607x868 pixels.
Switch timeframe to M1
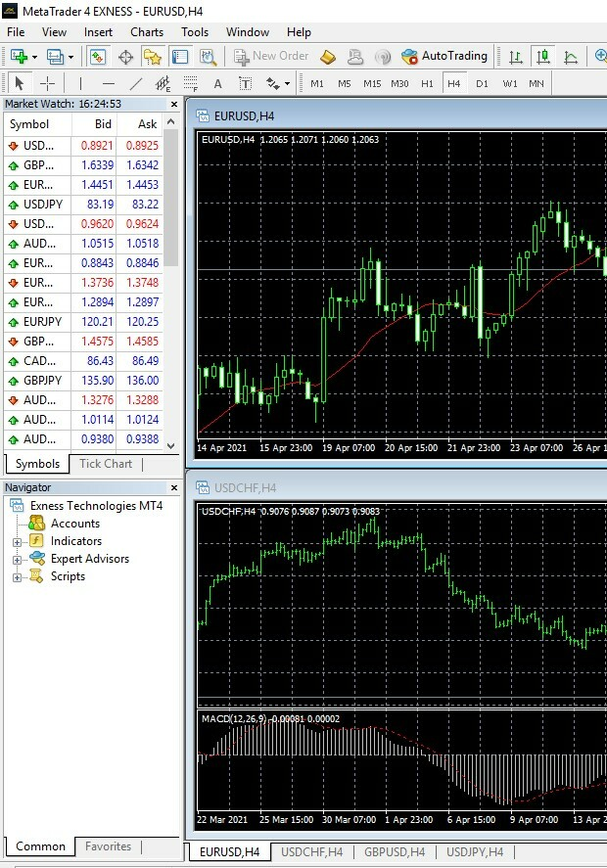point(317,83)
